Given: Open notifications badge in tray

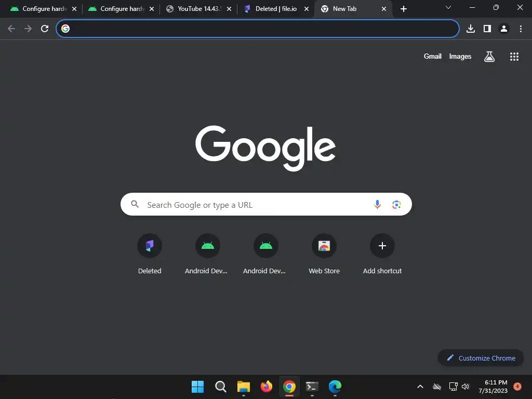Looking at the screenshot, I should [517, 387].
